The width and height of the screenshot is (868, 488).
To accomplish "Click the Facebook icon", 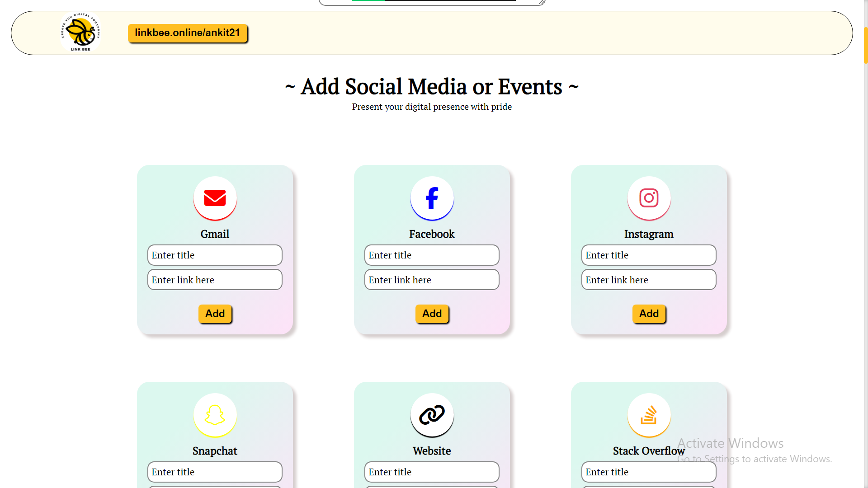I will 432,198.
